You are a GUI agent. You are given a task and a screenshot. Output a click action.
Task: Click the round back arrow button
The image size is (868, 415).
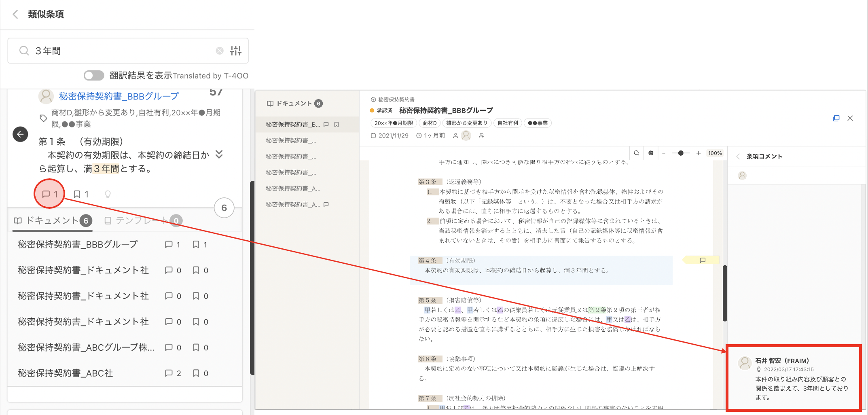coord(20,134)
